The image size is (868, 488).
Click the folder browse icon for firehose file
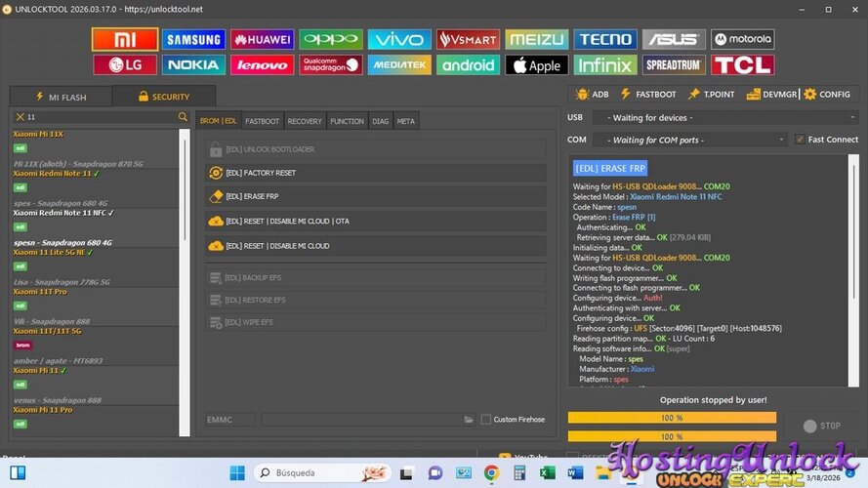469,420
